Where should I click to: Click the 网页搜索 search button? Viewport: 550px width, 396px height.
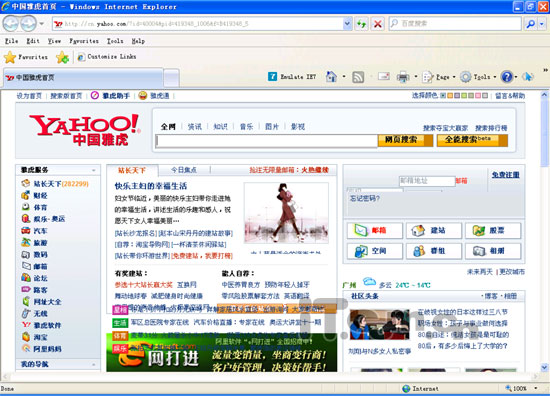(405, 140)
